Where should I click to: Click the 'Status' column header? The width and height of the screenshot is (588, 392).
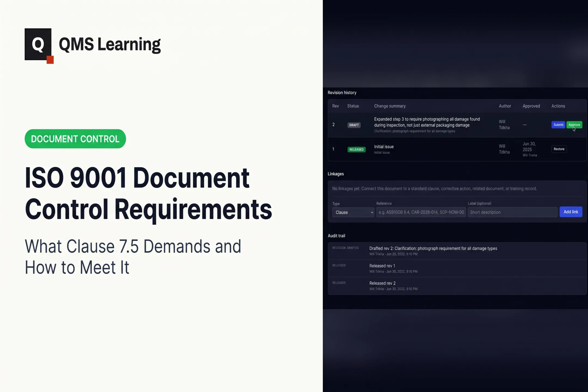point(353,106)
